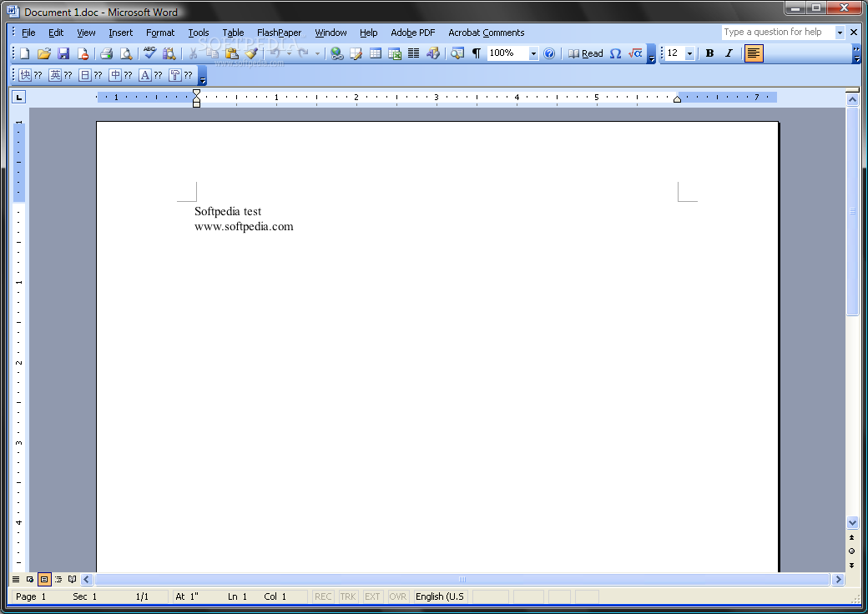Paste from clipboard icon

click(231, 53)
